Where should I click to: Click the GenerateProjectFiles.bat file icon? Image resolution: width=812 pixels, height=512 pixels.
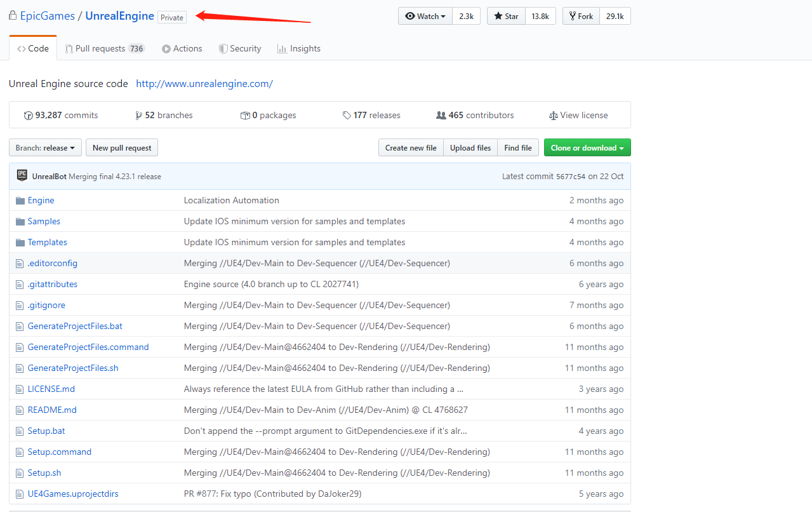[20, 326]
